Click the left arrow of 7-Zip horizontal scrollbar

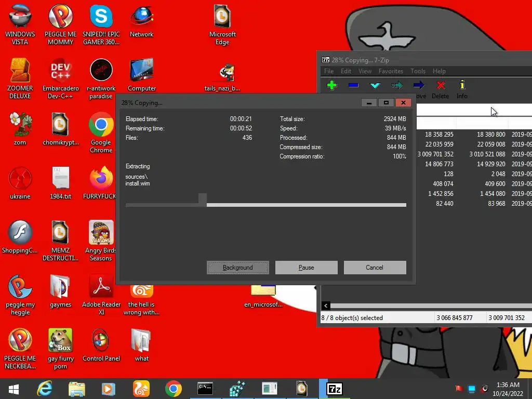tap(326, 305)
